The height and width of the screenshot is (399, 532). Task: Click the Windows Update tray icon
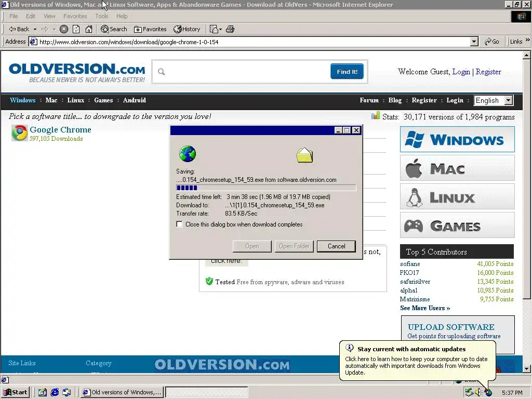(488, 393)
